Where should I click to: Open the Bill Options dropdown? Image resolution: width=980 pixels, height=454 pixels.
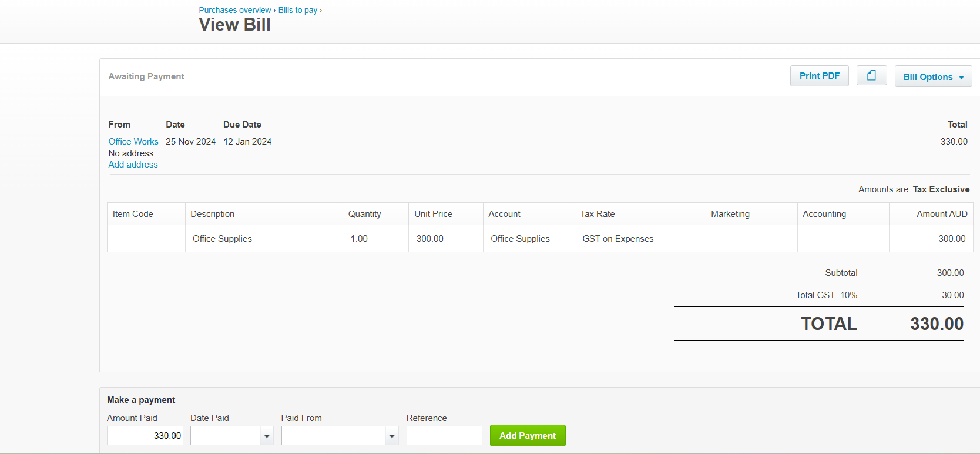[933, 76]
